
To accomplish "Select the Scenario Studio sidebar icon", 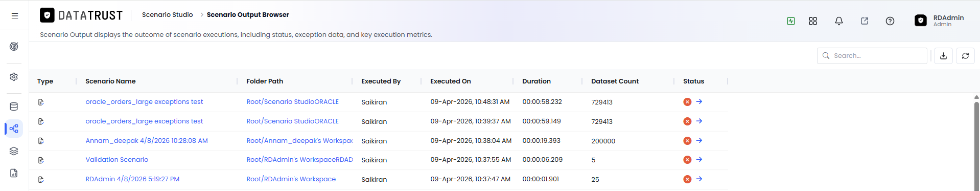I will (14, 129).
